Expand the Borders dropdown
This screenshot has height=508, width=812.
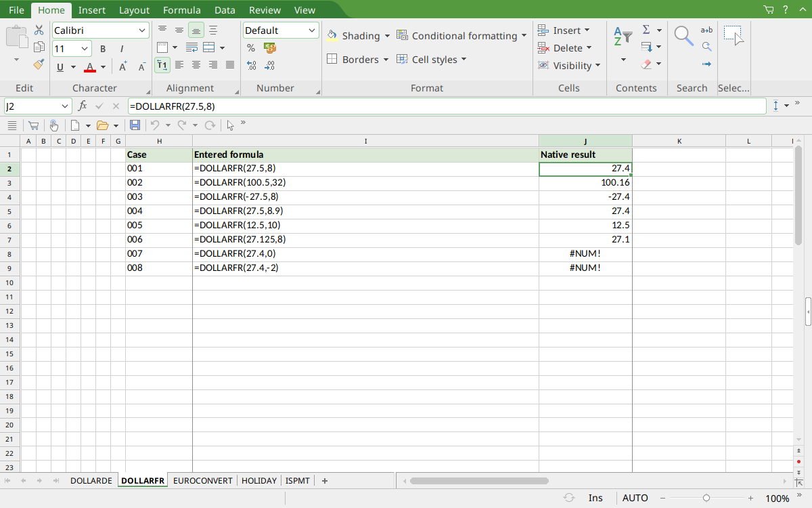pos(386,60)
